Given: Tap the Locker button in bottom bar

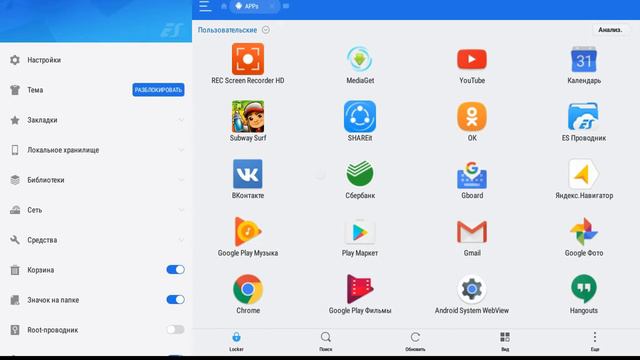Looking at the screenshot, I should click(236, 341).
